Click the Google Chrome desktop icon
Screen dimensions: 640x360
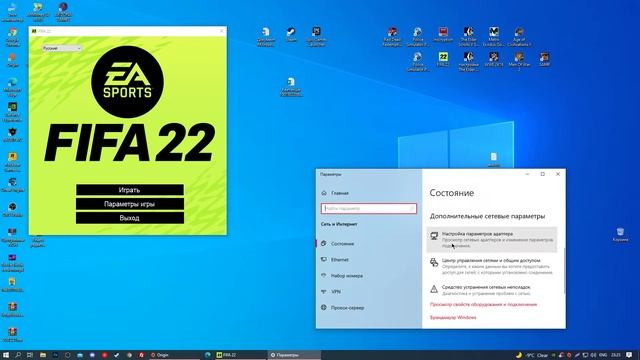(x=12, y=37)
